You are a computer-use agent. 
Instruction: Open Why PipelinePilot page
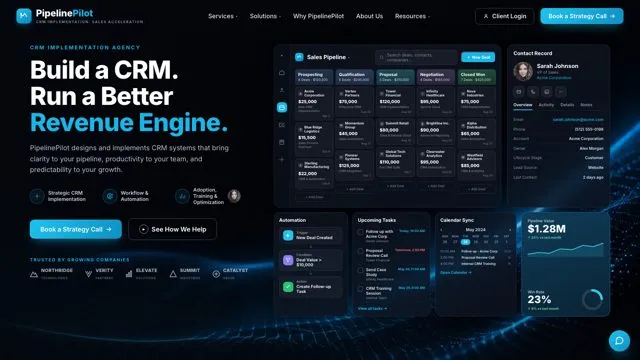pos(318,16)
